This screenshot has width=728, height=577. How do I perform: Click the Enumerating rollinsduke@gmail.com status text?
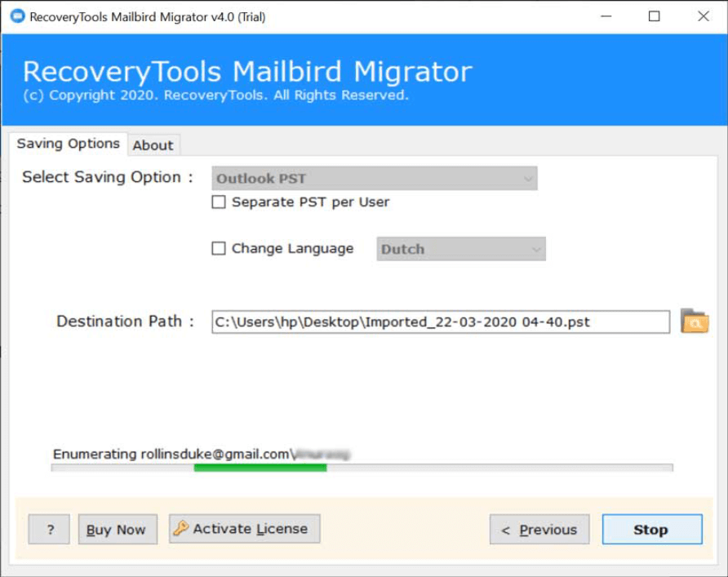coord(171,454)
